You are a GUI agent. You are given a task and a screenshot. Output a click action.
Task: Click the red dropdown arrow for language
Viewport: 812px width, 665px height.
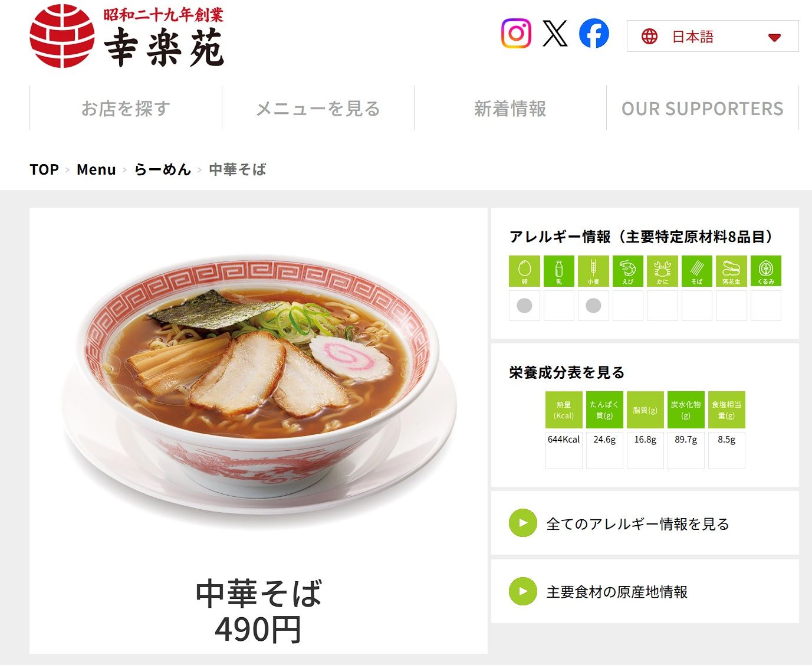pyautogui.click(x=774, y=37)
